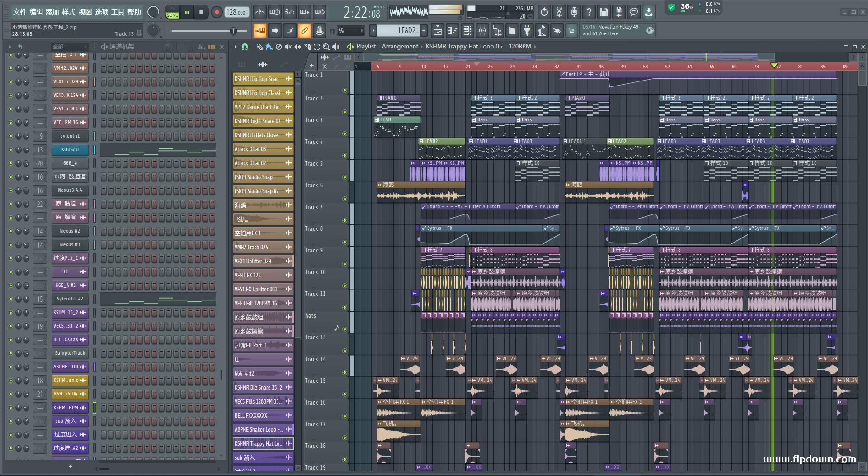Click the plus button next to LEAD2 pattern
The height and width of the screenshot is (476, 868).
coord(424,31)
